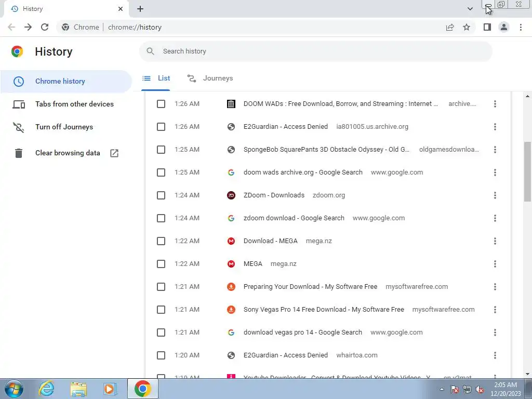Viewport: 532px width, 399px height.
Task: Check the doom wads archive.org search checkbox
Action: click(161, 172)
